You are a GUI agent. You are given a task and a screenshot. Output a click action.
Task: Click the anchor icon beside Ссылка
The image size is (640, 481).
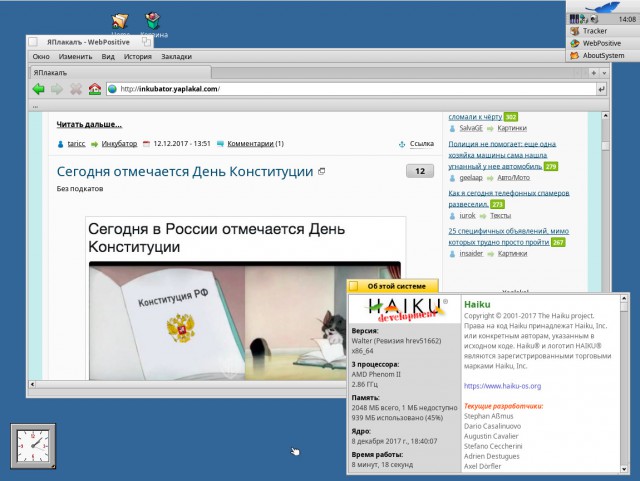coord(402,144)
